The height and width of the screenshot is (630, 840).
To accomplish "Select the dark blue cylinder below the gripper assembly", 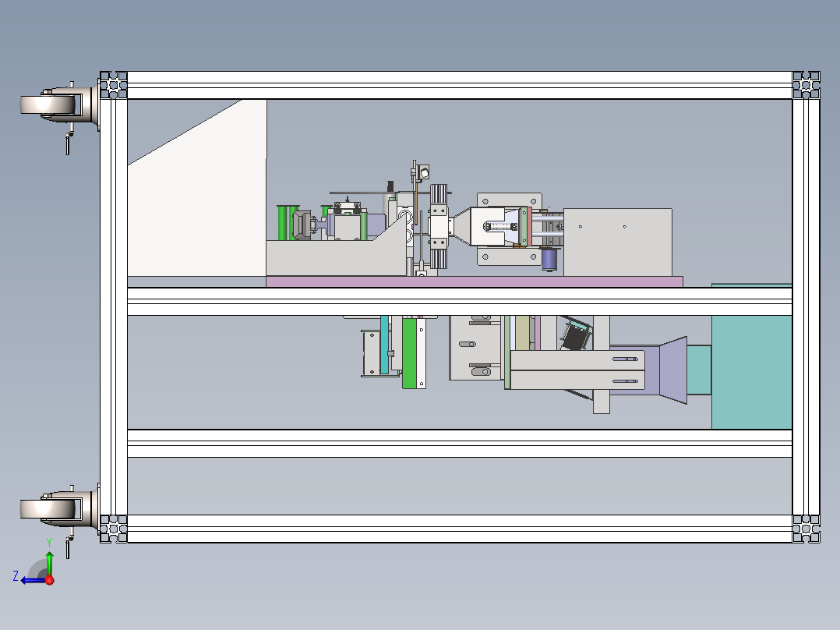I will 549,260.
